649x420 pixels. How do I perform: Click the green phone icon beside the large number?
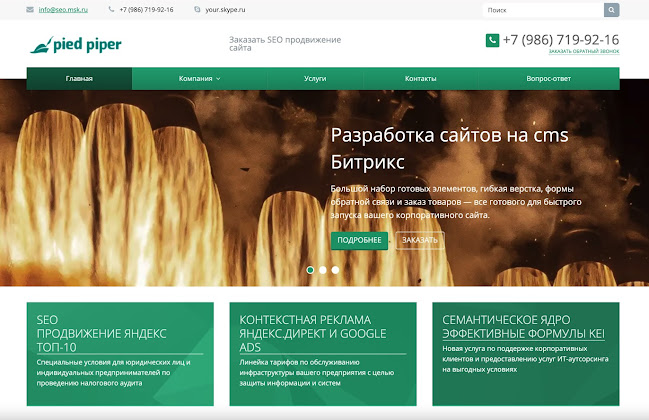click(x=492, y=40)
